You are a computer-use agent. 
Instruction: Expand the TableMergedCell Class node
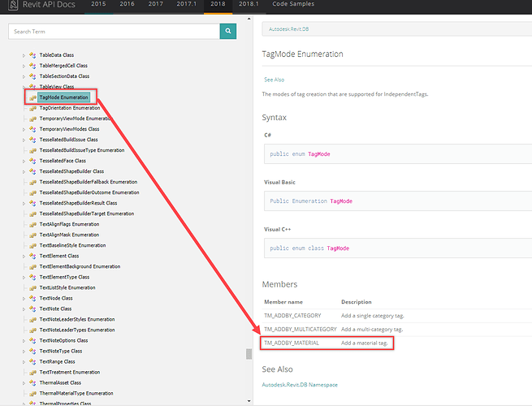pyautogui.click(x=24, y=66)
